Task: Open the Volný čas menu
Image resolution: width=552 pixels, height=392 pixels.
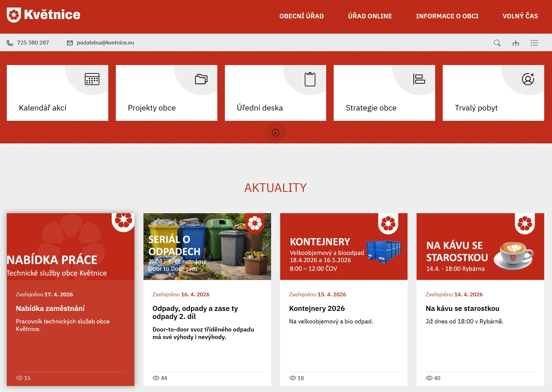Action: pyautogui.click(x=520, y=16)
